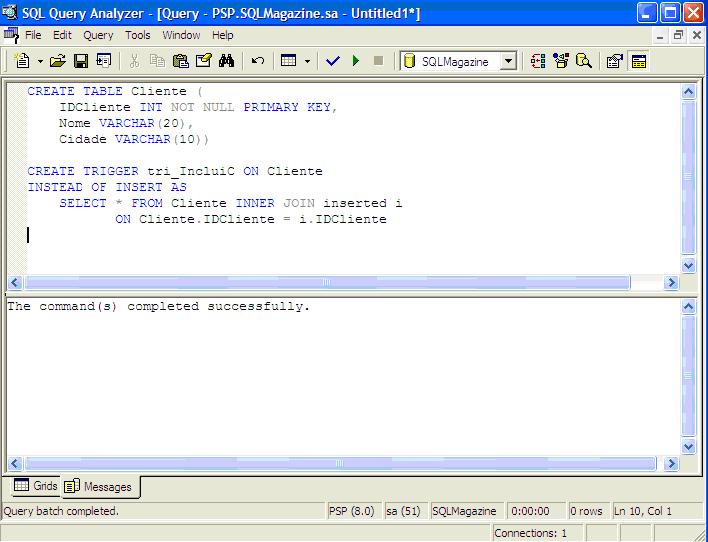The width and height of the screenshot is (708, 542).
Task: Open the Help menu
Action: pyautogui.click(x=223, y=35)
